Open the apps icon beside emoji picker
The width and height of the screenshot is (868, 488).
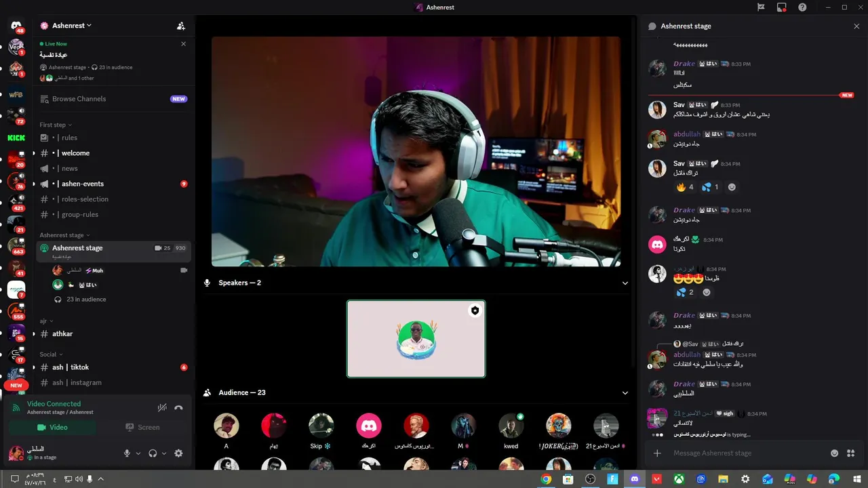851,453
